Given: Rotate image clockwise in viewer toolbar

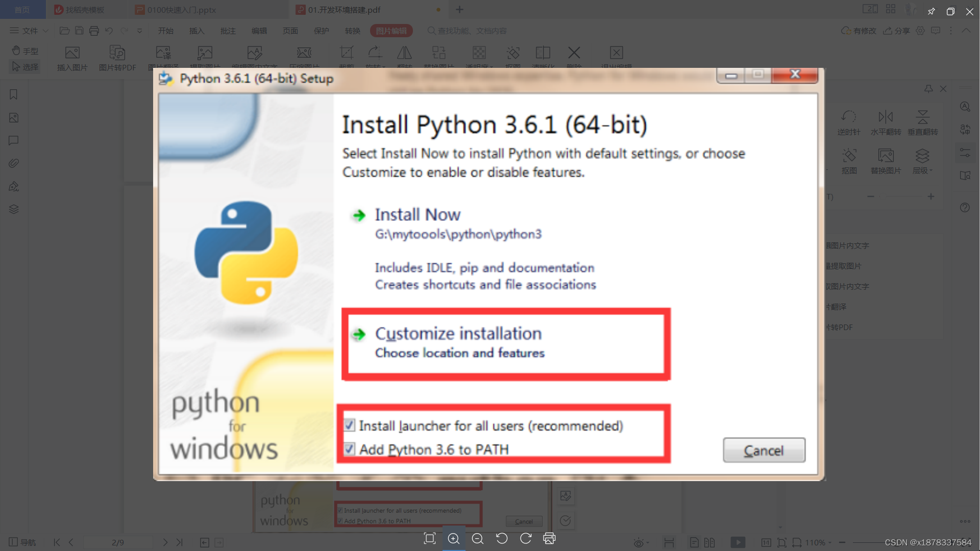Looking at the screenshot, I should pyautogui.click(x=526, y=539).
